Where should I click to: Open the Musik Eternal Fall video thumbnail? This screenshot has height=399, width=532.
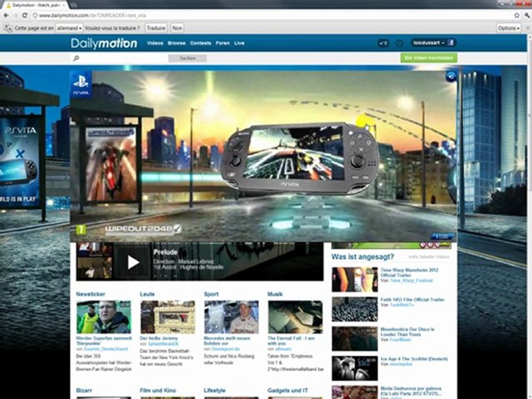point(295,317)
